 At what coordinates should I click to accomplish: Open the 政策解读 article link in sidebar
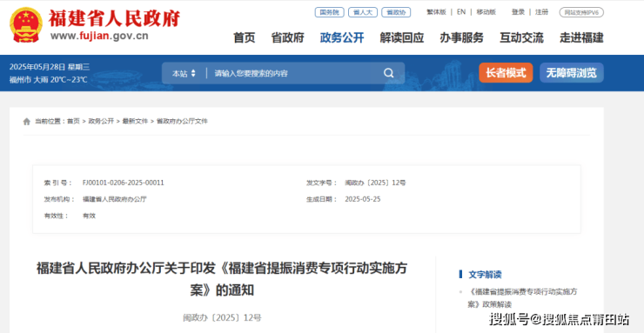tap(522, 298)
